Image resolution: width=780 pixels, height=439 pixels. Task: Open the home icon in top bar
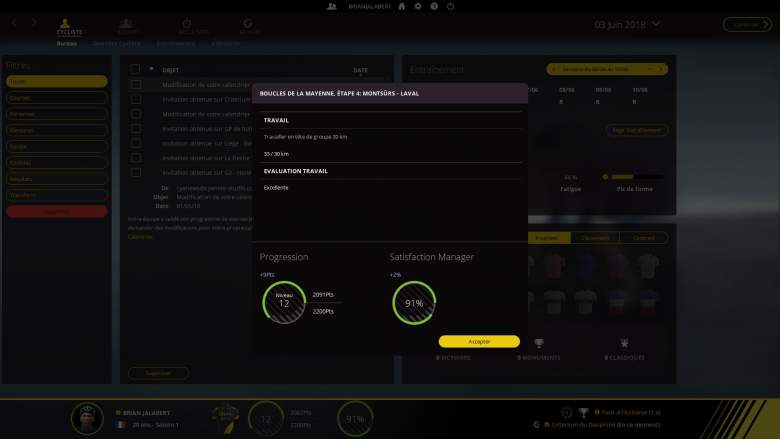tap(402, 6)
